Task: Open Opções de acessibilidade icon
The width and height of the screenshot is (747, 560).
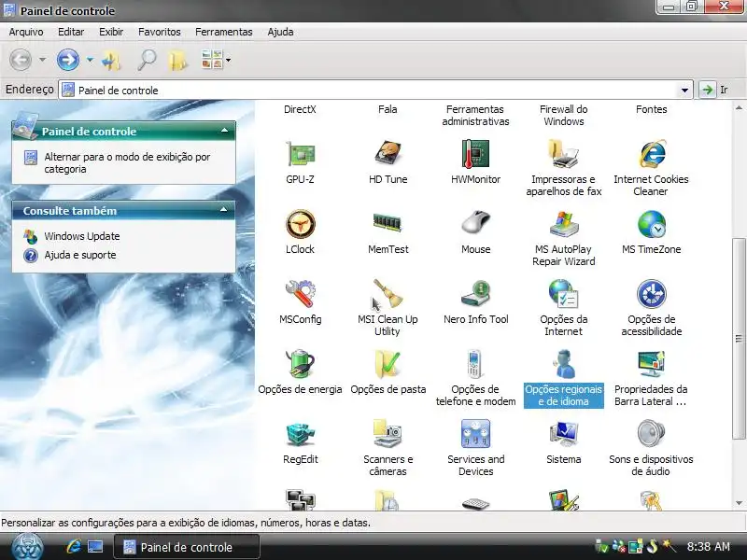Action: coord(651,294)
